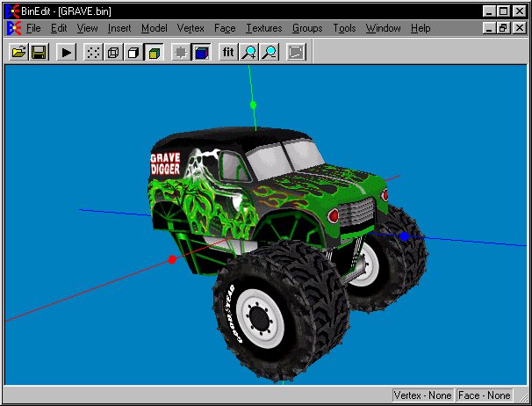Click the zoom in magnifier icon
Screen dimensions: 532x406
(248, 53)
